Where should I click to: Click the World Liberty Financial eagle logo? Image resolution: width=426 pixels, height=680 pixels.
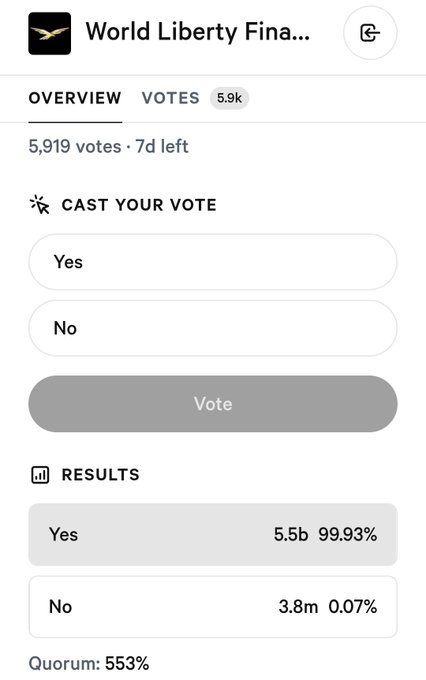[49, 33]
